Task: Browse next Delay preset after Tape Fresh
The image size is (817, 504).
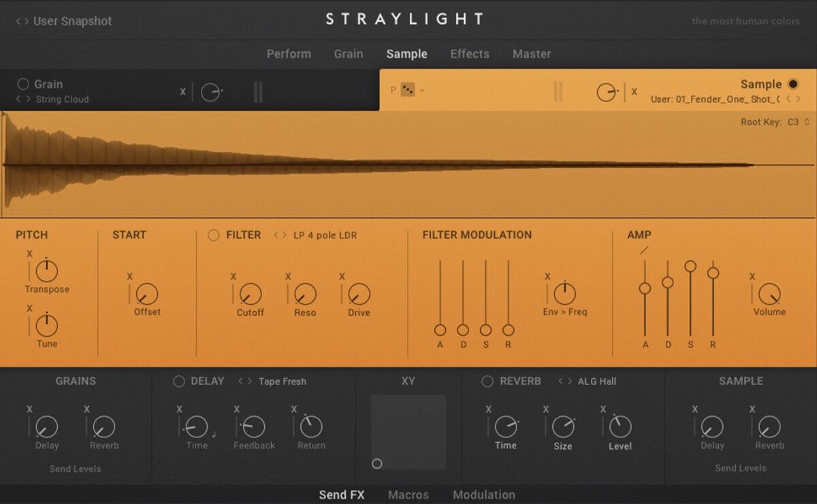Action: point(249,382)
